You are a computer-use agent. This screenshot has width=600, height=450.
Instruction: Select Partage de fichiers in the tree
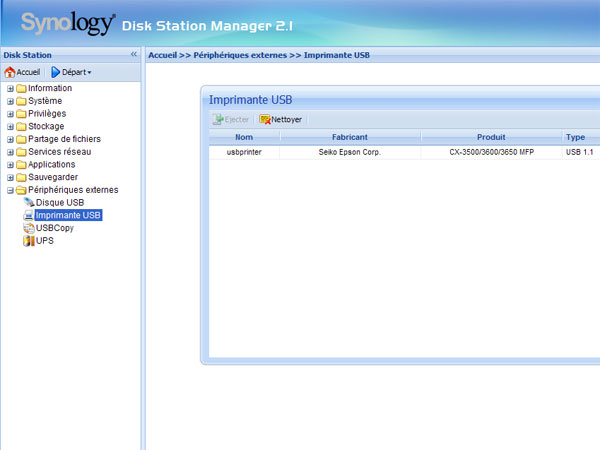(x=65, y=139)
